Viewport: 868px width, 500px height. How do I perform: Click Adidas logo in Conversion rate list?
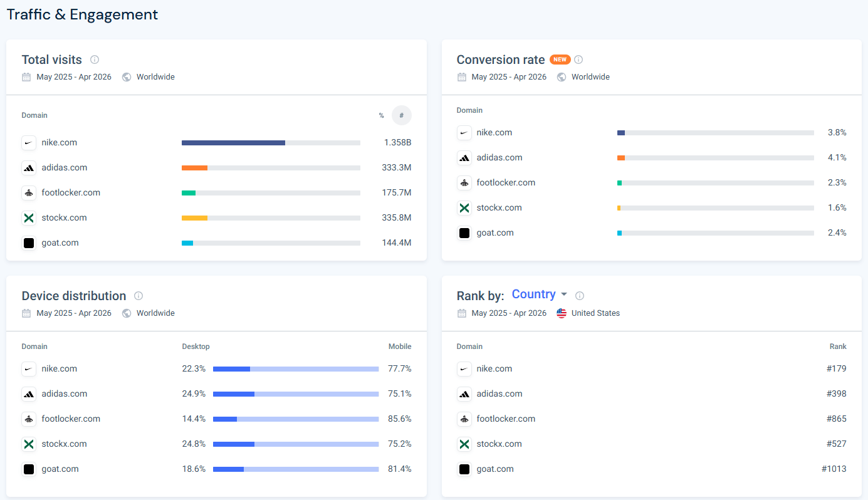click(x=464, y=158)
